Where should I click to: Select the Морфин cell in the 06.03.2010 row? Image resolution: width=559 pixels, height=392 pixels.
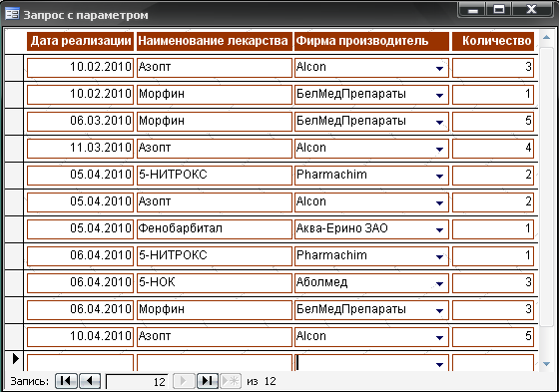click(215, 121)
